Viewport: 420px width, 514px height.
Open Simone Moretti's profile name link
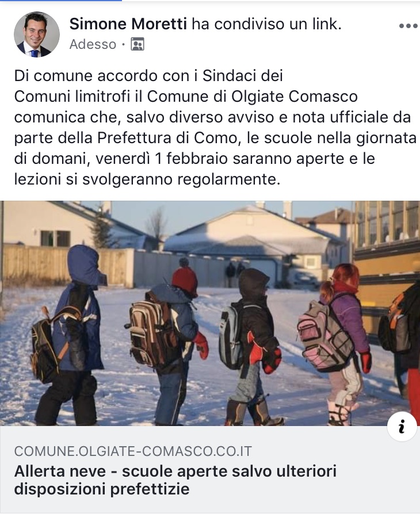[128, 24]
